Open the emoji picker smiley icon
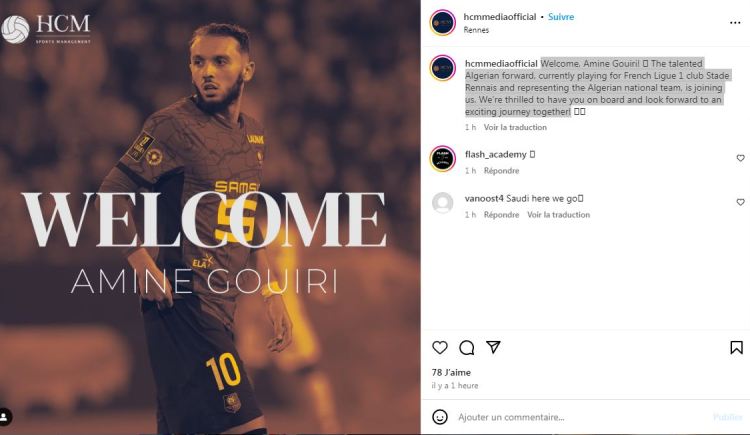The width and height of the screenshot is (750, 435). click(x=440, y=417)
